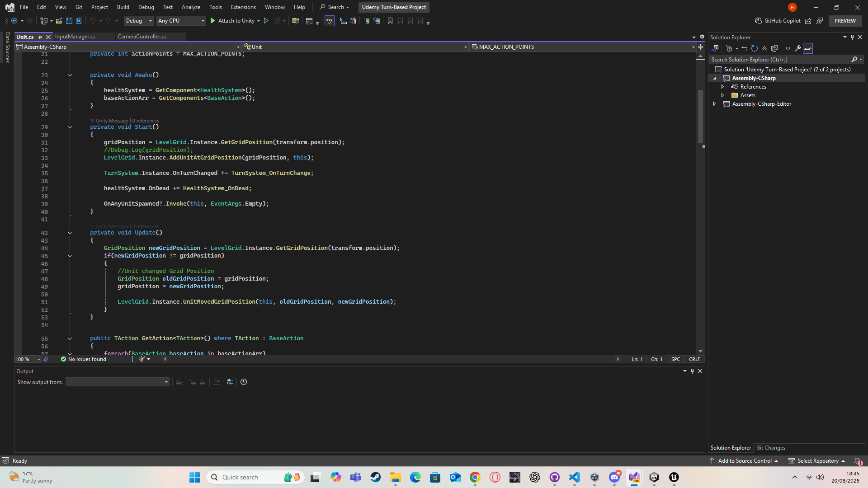868x488 pixels.
Task: Toggle Preview Selected Items in Solution Explorer
Action: coord(808,48)
